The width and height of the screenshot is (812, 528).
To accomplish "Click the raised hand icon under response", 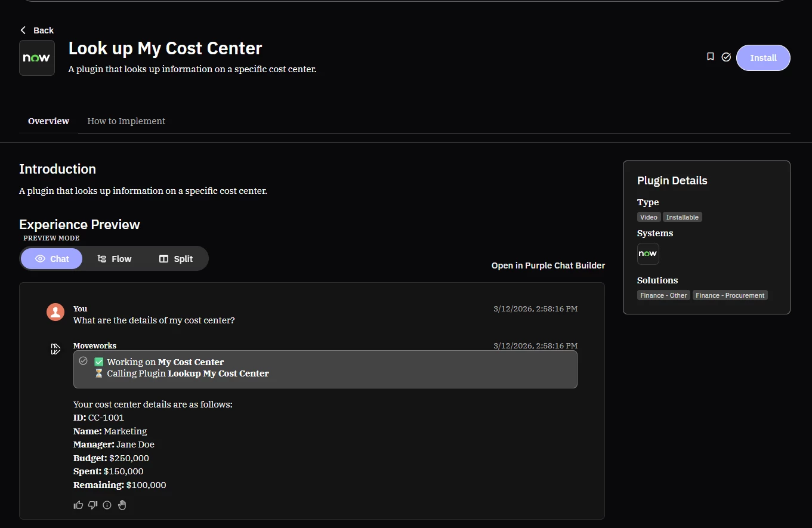I will coord(122,505).
